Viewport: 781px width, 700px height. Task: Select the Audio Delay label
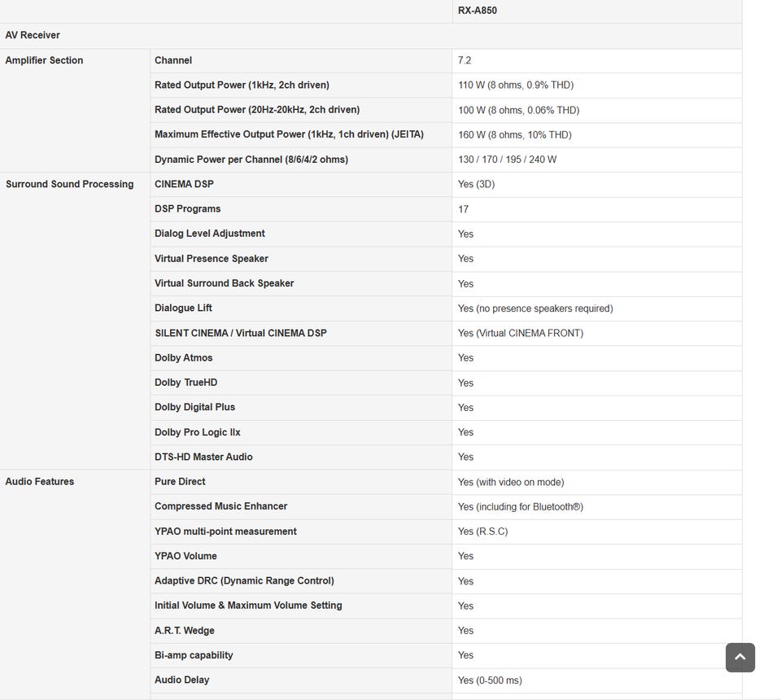point(181,680)
